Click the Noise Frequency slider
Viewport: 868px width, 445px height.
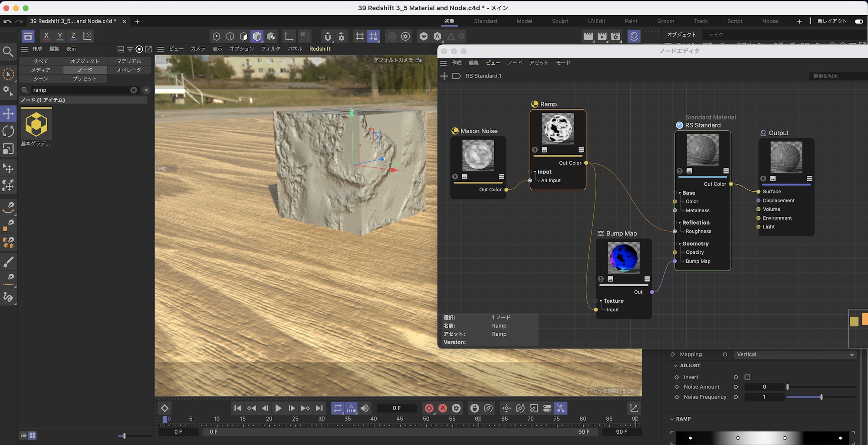[x=821, y=397]
